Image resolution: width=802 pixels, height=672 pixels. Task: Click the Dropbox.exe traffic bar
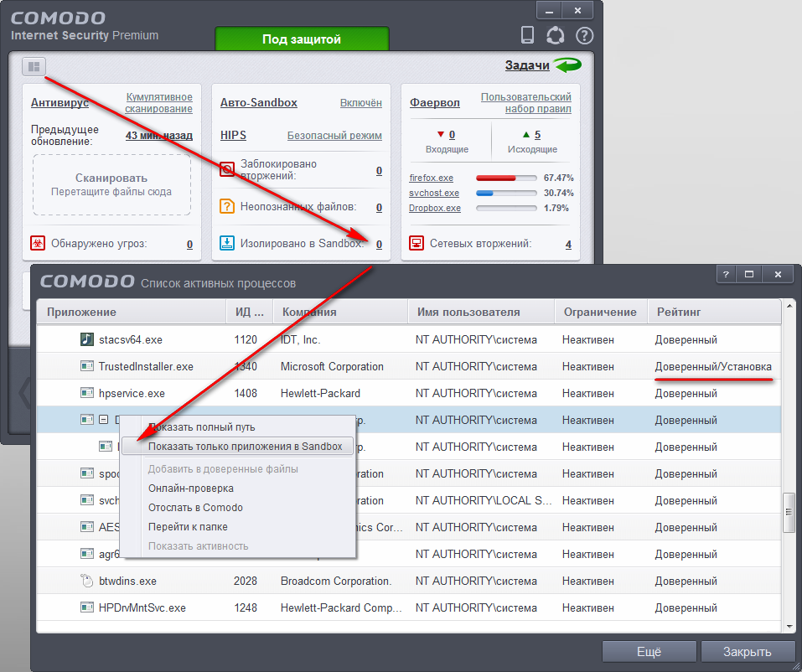tap(506, 208)
